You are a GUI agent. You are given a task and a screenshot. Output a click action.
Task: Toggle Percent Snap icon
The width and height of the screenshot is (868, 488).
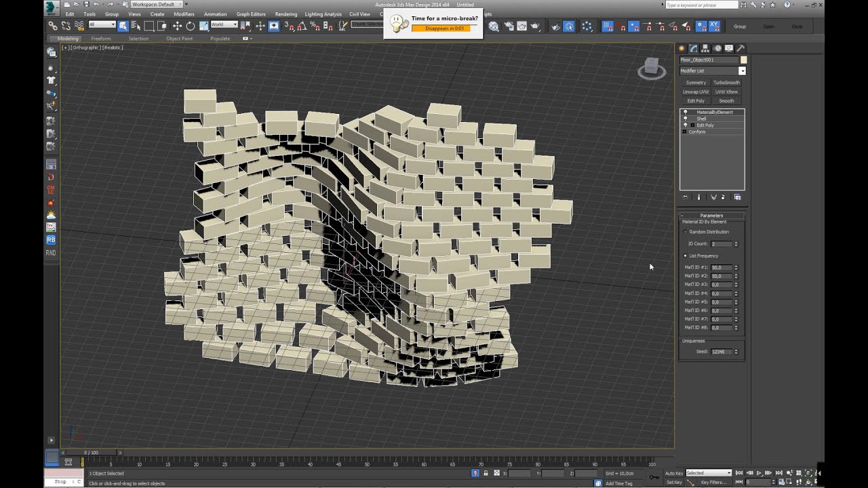(x=315, y=26)
